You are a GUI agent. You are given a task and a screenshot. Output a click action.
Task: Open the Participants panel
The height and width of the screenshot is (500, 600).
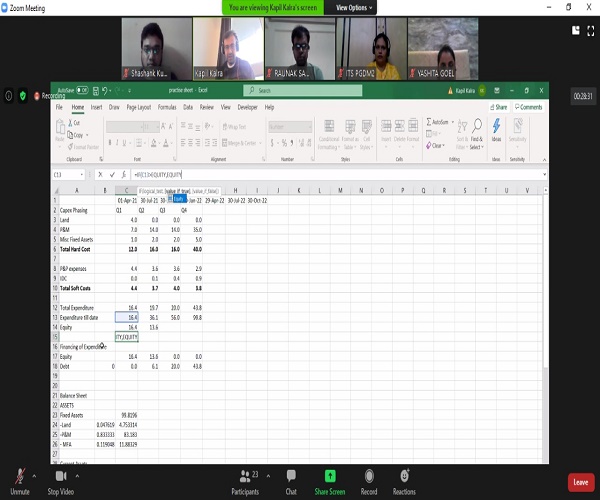point(245,482)
